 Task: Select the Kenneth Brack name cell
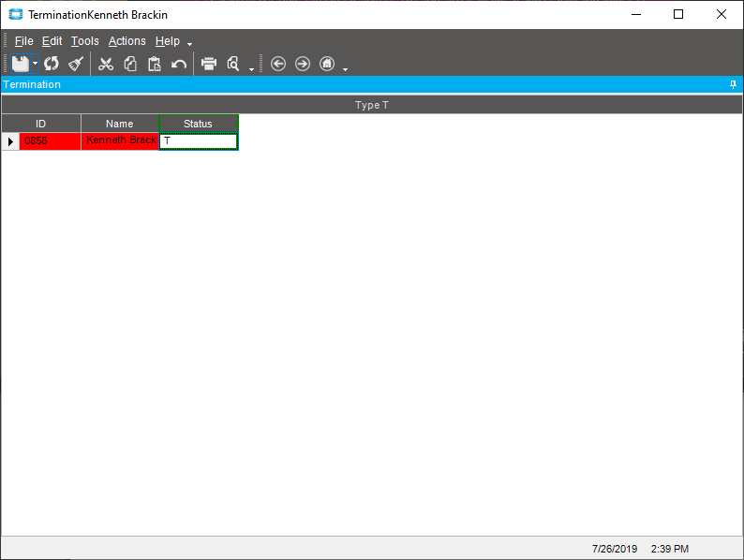click(120, 141)
